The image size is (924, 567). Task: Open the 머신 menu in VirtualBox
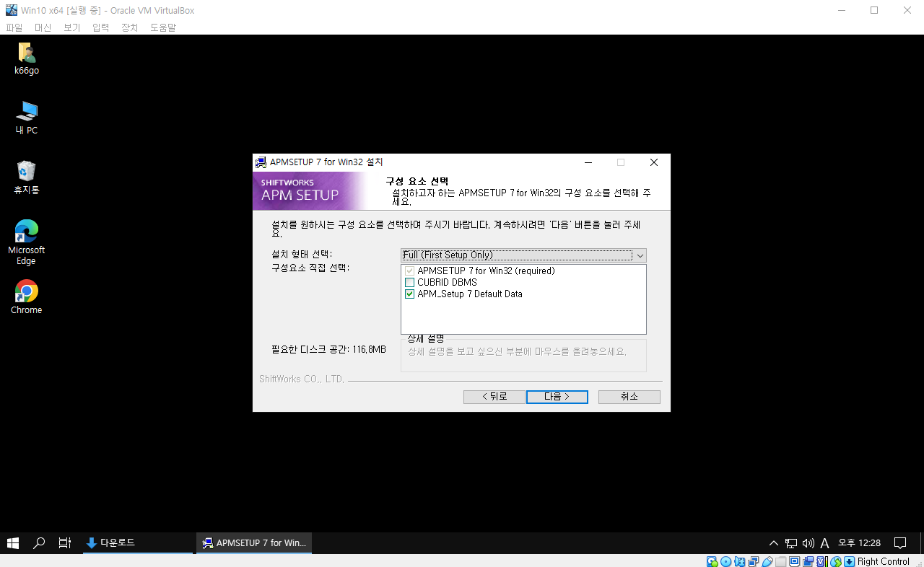point(43,27)
